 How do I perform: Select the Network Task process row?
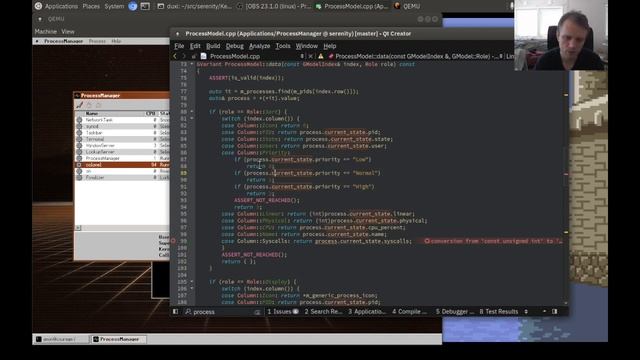[122, 120]
